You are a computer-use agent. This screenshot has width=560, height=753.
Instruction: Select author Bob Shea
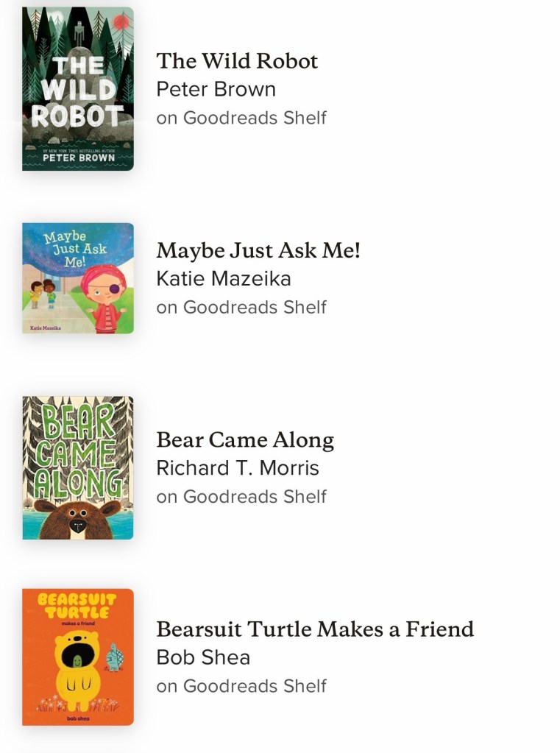pos(203,657)
